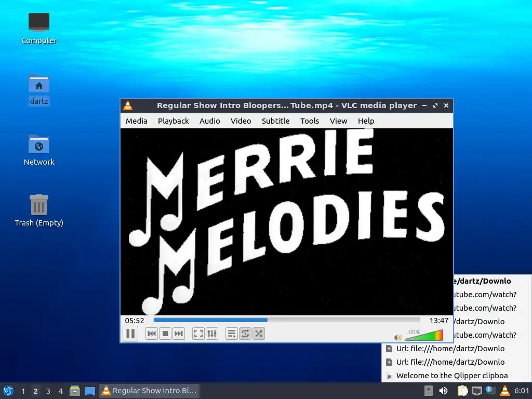Switch to virtual desktop 3
This screenshot has width=532, height=399.
pos(48,391)
